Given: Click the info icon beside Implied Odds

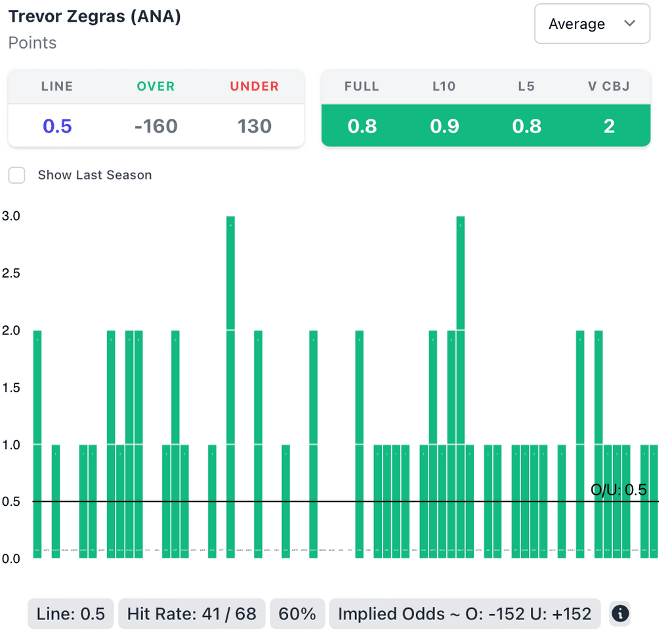Looking at the screenshot, I should pos(620,614).
